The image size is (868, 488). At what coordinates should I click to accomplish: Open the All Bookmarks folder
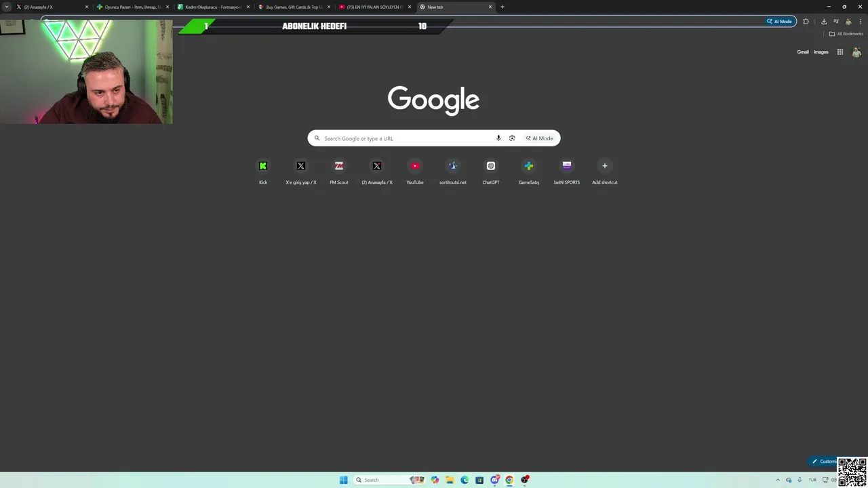tap(846, 34)
